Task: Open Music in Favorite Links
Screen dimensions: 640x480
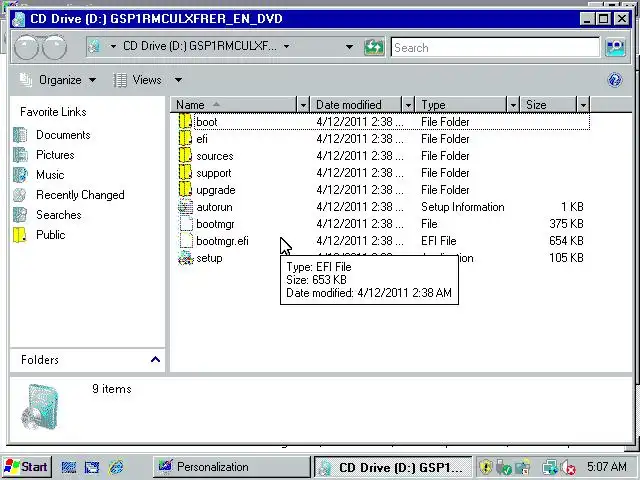Action: (50, 175)
